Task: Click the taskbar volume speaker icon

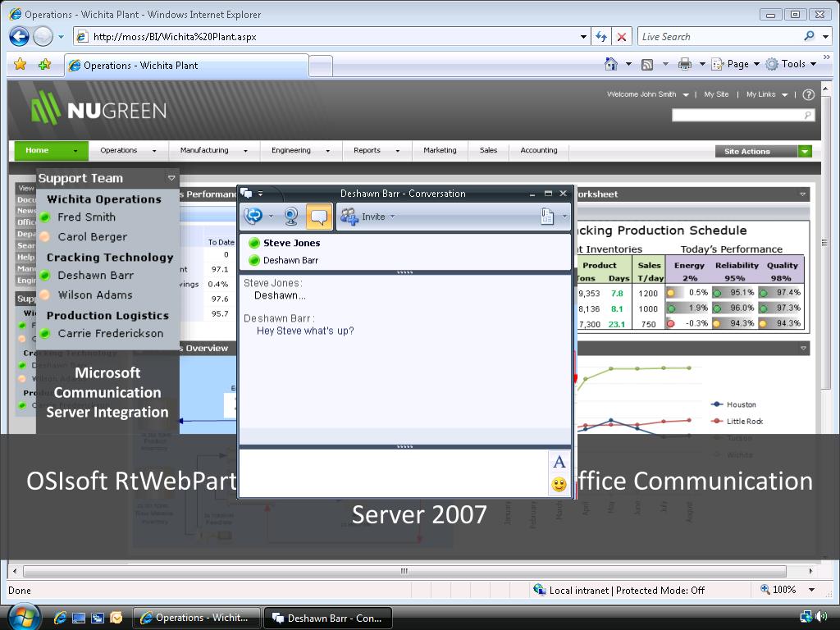Action: (x=821, y=617)
